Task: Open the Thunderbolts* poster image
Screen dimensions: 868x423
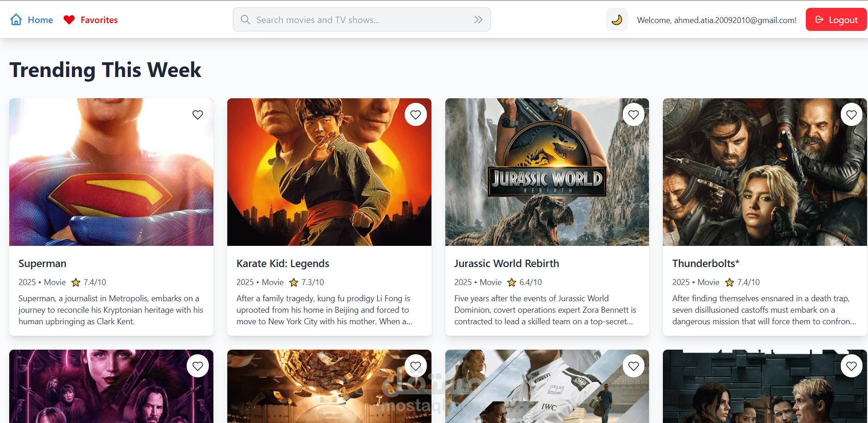Action: point(765,172)
